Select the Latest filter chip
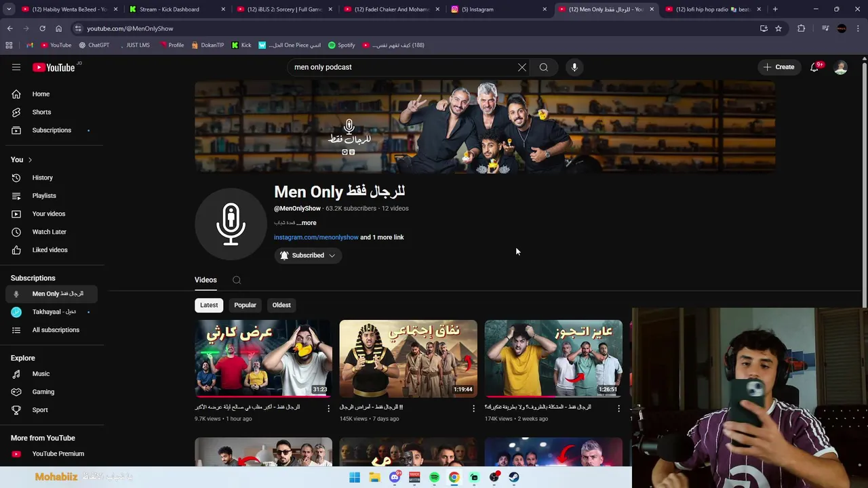Viewport: 868px width, 488px height. pyautogui.click(x=209, y=305)
